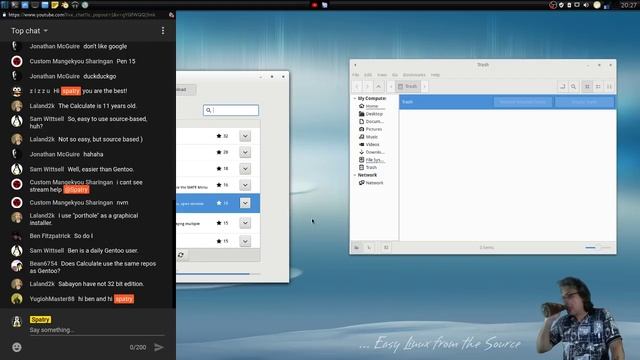
Task: Expand dropdown on highlighted blue row
Action: (x=245, y=203)
